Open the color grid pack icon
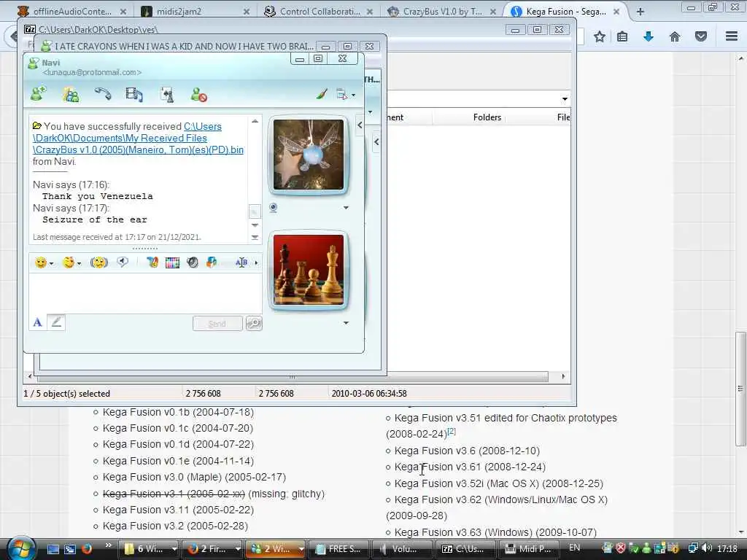Screen dimensions: 747x560 click(x=172, y=262)
